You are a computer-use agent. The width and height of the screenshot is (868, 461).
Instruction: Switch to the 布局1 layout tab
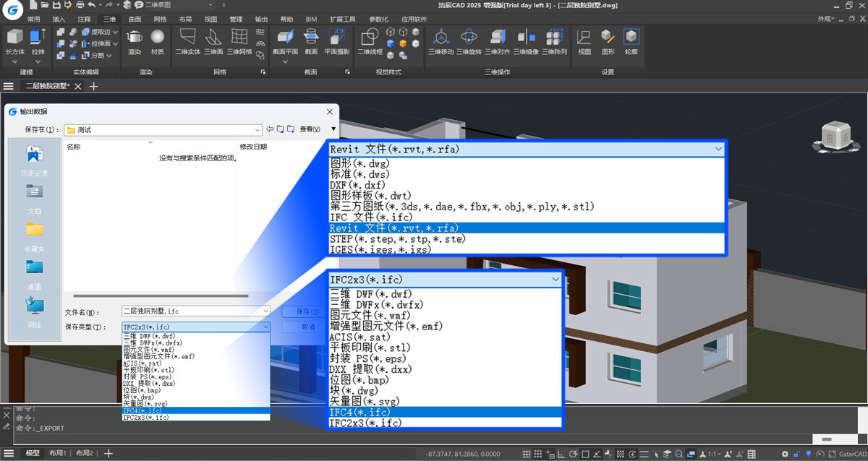pyautogui.click(x=58, y=454)
